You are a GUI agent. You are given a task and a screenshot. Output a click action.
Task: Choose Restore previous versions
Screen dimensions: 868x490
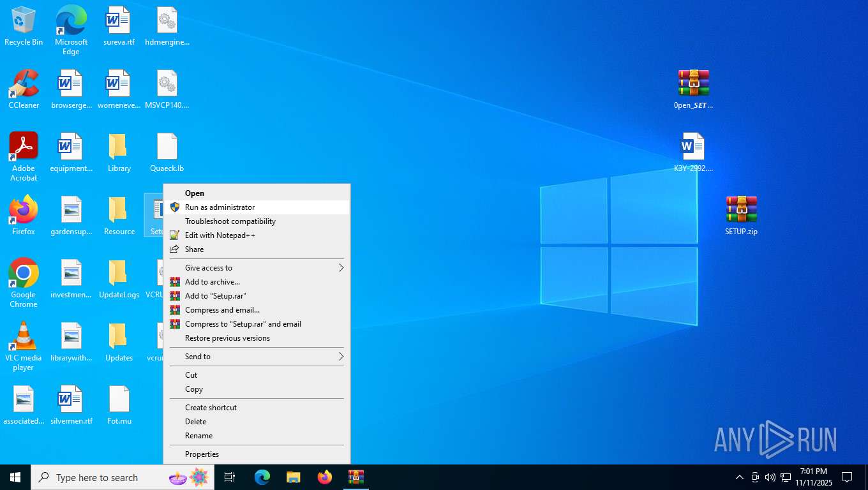(x=257, y=338)
